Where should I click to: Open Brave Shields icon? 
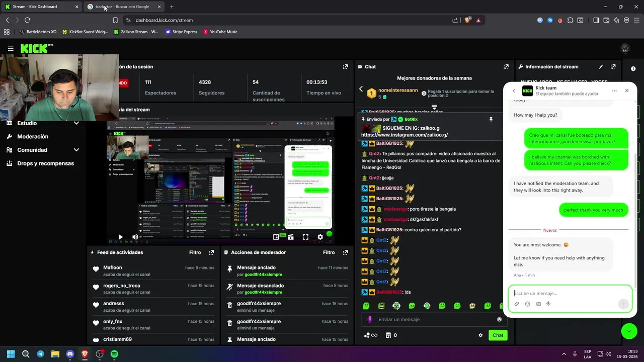[467, 20]
